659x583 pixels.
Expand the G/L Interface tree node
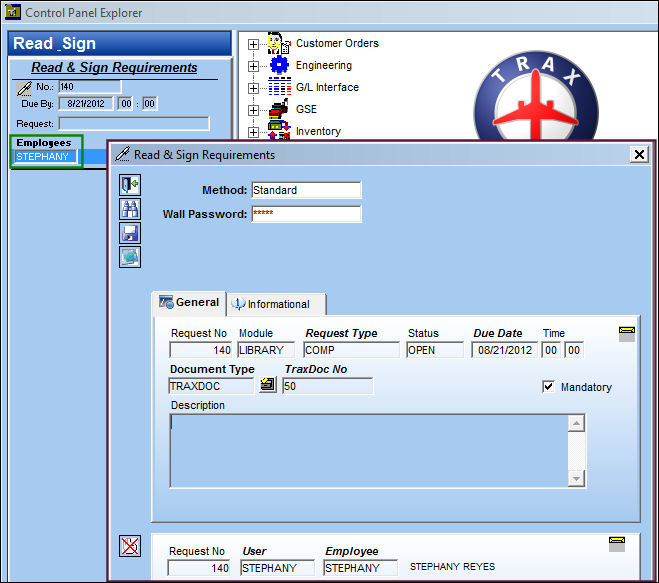pyautogui.click(x=253, y=88)
